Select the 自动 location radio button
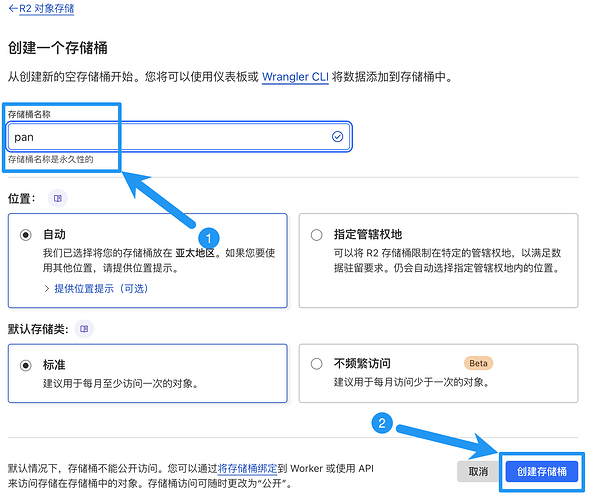The image size is (589, 500). coord(26,235)
